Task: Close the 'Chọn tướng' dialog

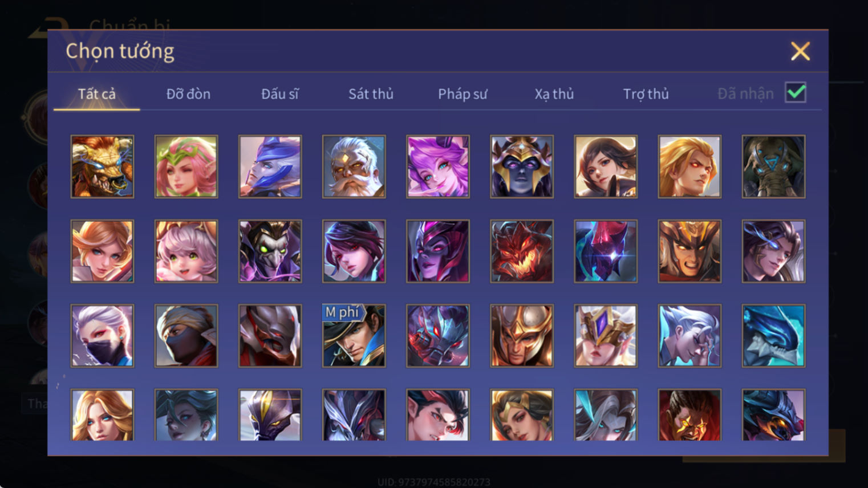Action: 800,51
